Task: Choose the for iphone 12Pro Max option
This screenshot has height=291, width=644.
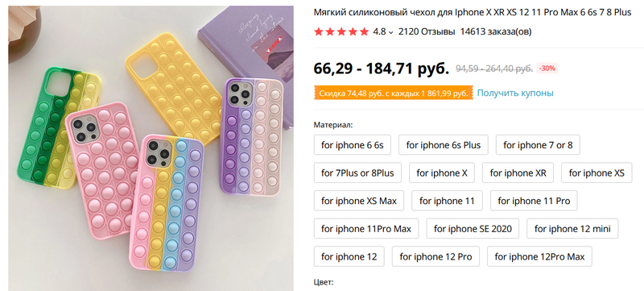Action: (539, 257)
